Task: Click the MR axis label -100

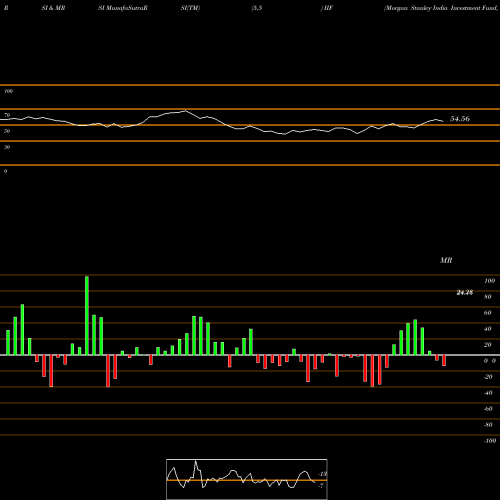Action: click(x=490, y=441)
